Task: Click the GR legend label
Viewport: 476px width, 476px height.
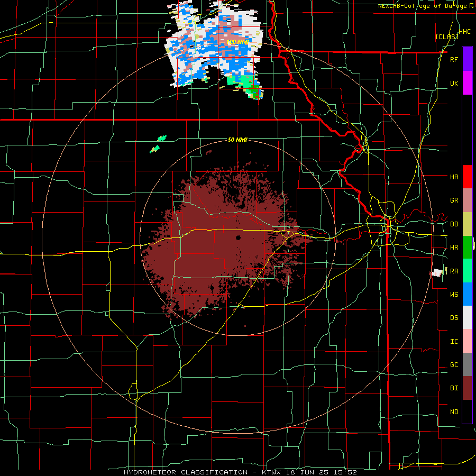Action: pyautogui.click(x=454, y=200)
